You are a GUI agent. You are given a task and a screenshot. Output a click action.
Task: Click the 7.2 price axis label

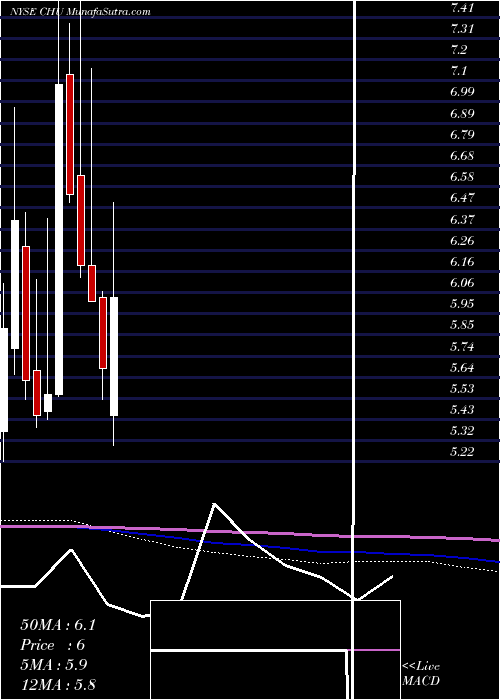[x=459, y=50]
